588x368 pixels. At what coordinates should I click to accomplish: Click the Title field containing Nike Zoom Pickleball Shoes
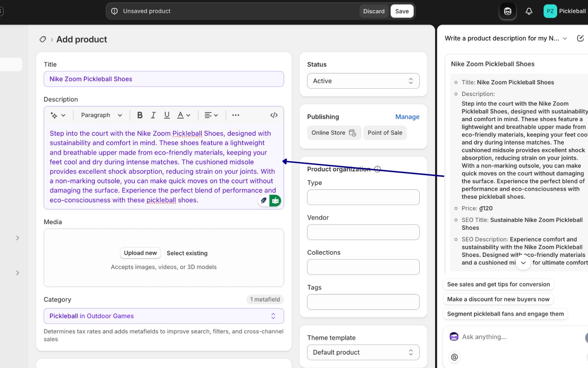[x=164, y=79]
